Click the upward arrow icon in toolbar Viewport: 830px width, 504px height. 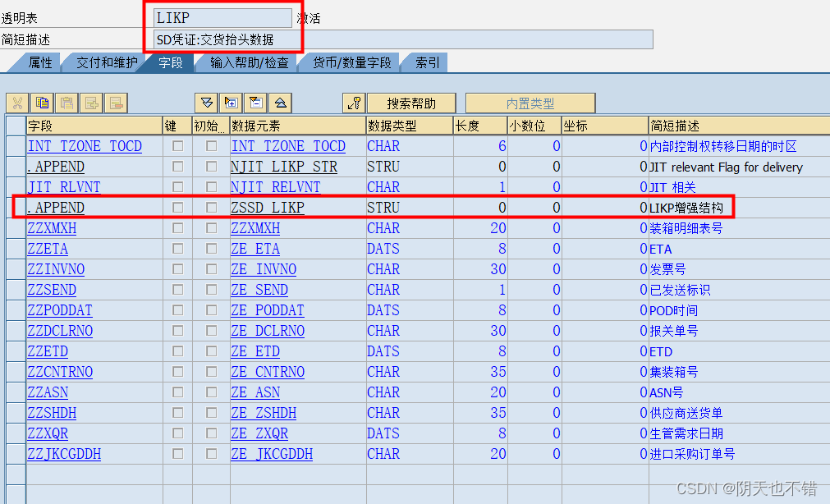281,103
